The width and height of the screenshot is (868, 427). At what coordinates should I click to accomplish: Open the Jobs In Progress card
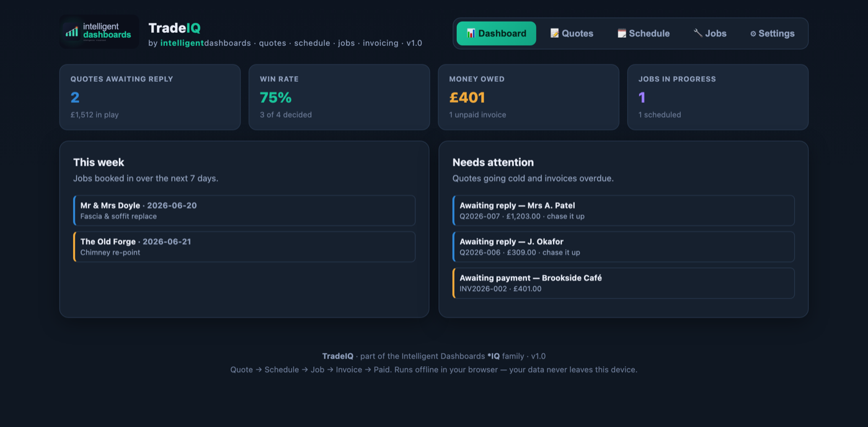point(718,97)
